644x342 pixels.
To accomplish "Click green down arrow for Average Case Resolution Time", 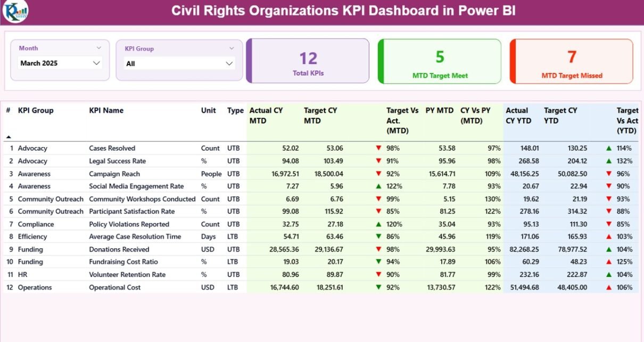I will point(378,237).
